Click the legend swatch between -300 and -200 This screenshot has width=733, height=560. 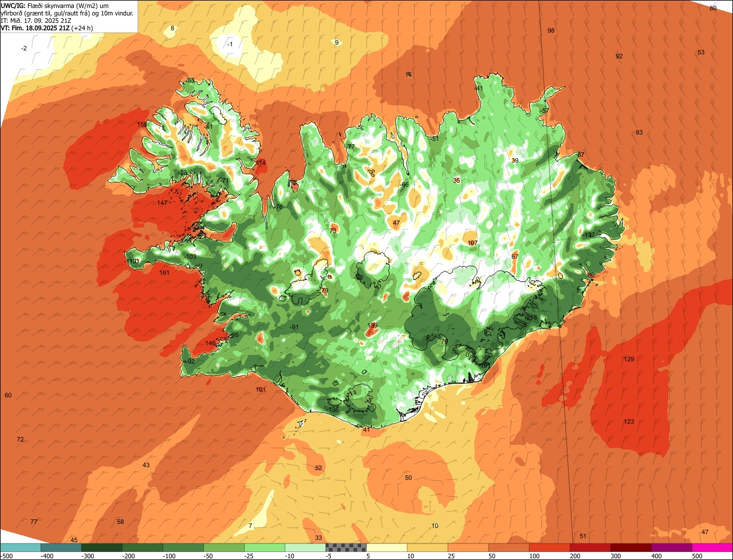142,547
